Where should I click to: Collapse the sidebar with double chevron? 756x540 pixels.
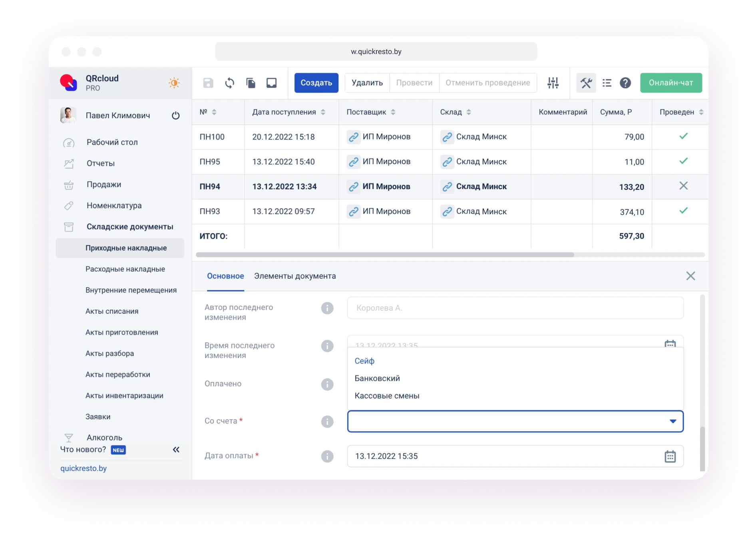[176, 450]
